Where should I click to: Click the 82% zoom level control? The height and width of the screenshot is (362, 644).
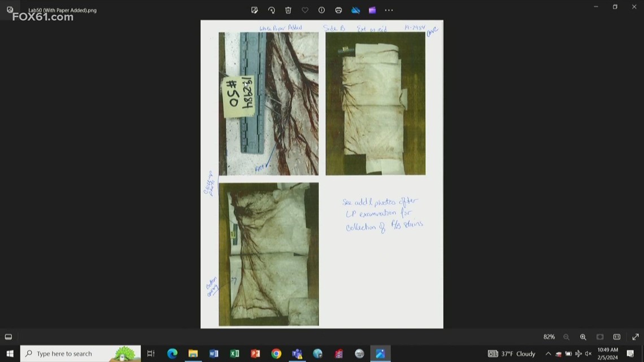pos(549,337)
